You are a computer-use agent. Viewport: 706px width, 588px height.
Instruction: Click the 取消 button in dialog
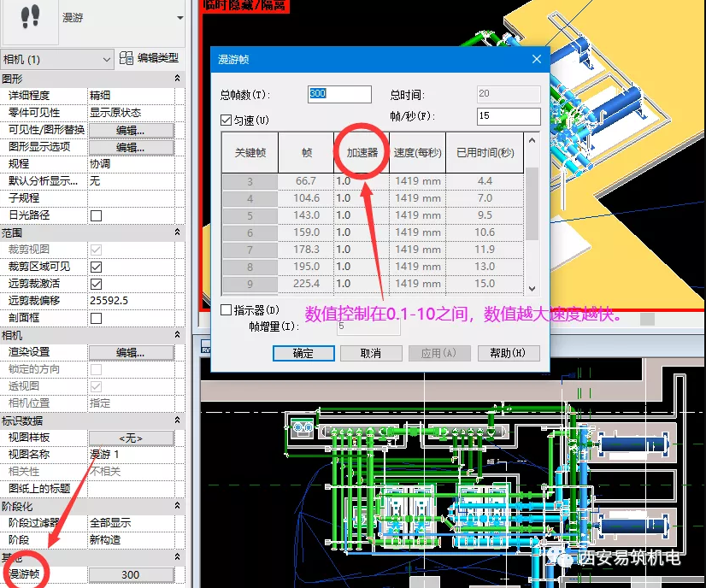371,353
